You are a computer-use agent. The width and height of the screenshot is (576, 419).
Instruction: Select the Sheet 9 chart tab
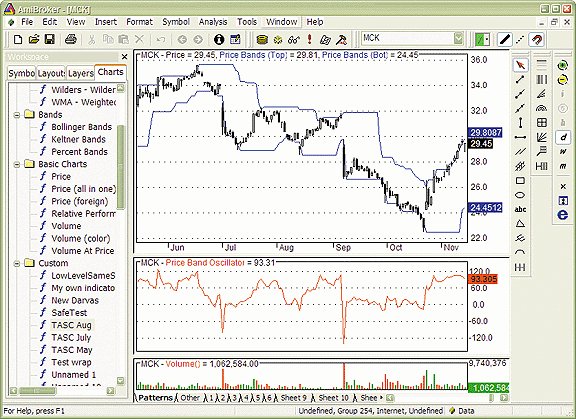click(x=293, y=398)
